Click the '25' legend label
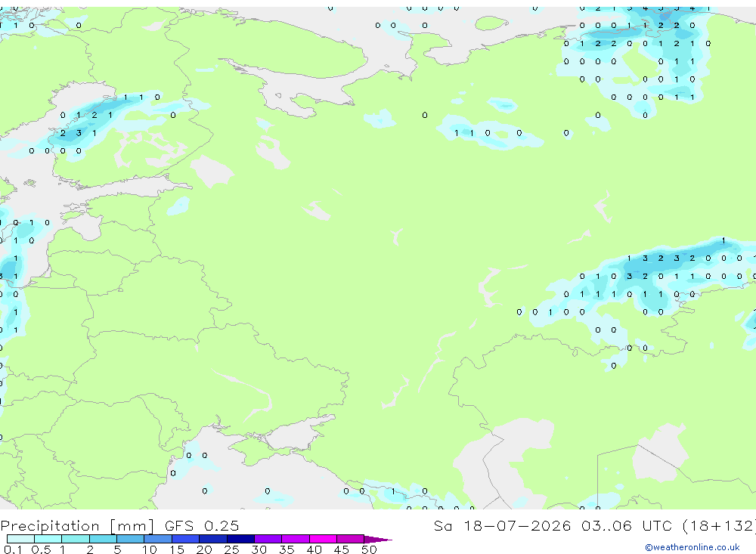This screenshot has width=756, height=554. (x=231, y=549)
